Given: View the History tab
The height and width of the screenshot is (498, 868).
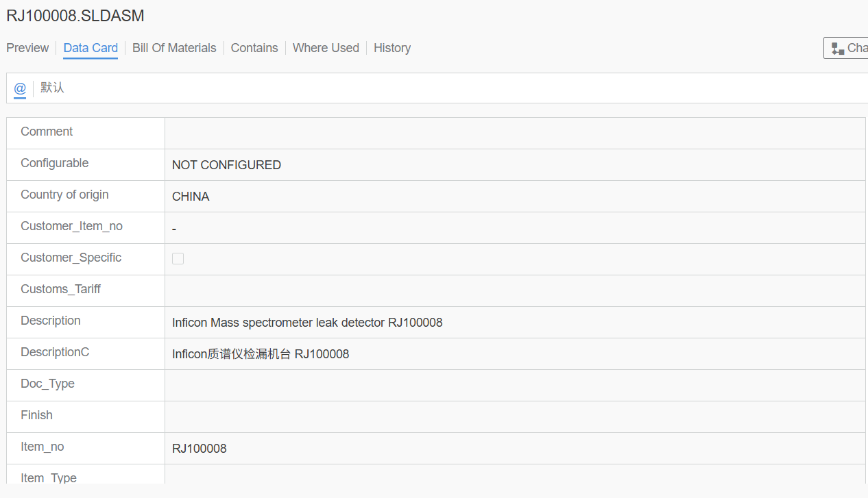Looking at the screenshot, I should (x=392, y=48).
